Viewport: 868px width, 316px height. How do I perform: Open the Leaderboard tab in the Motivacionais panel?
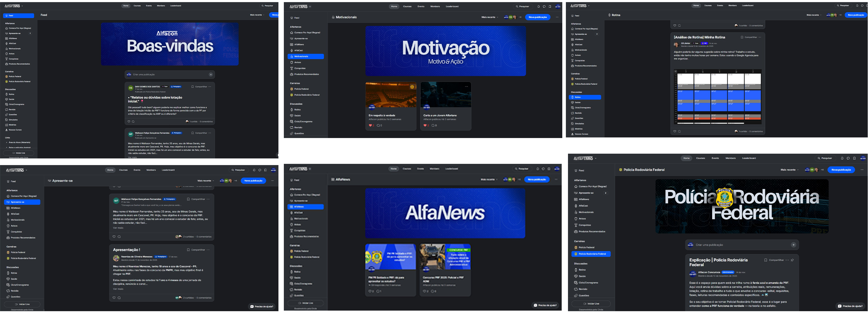point(452,6)
